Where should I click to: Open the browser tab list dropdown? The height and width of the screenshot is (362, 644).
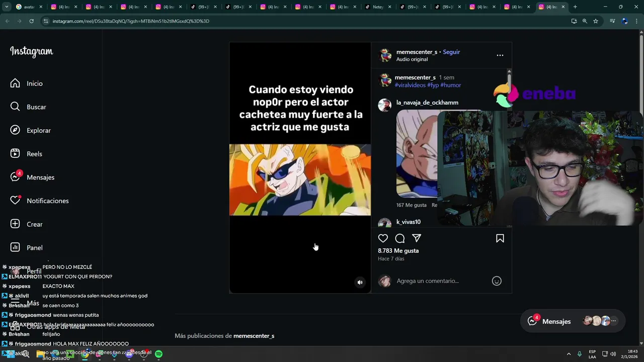point(7,7)
